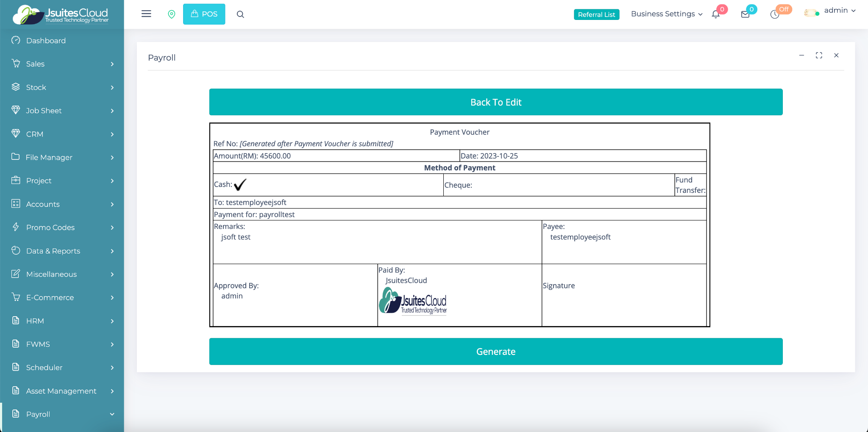Expand the HRM sidebar menu

click(x=62, y=321)
